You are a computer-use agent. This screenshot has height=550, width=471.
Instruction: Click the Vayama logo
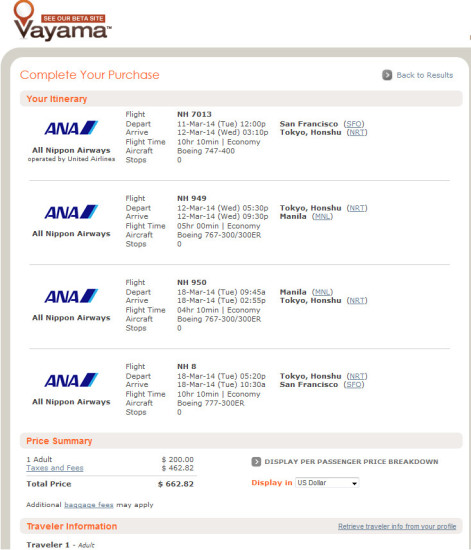(x=62, y=21)
